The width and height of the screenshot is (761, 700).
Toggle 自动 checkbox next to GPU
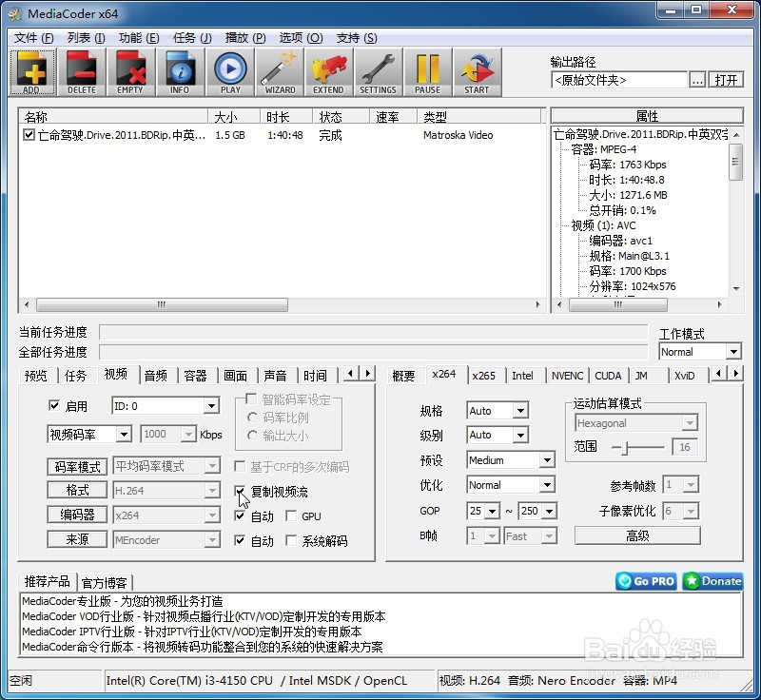click(x=240, y=515)
